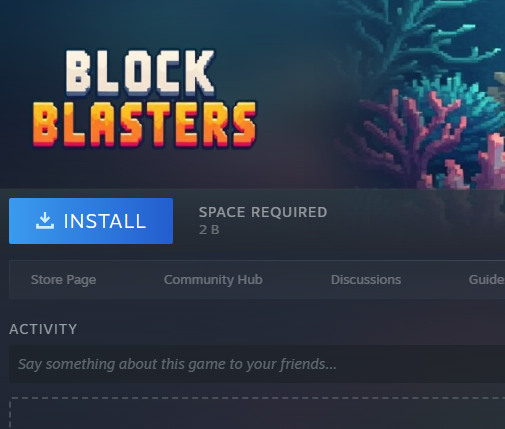Go to the Discussions tab

click(366, 279)
